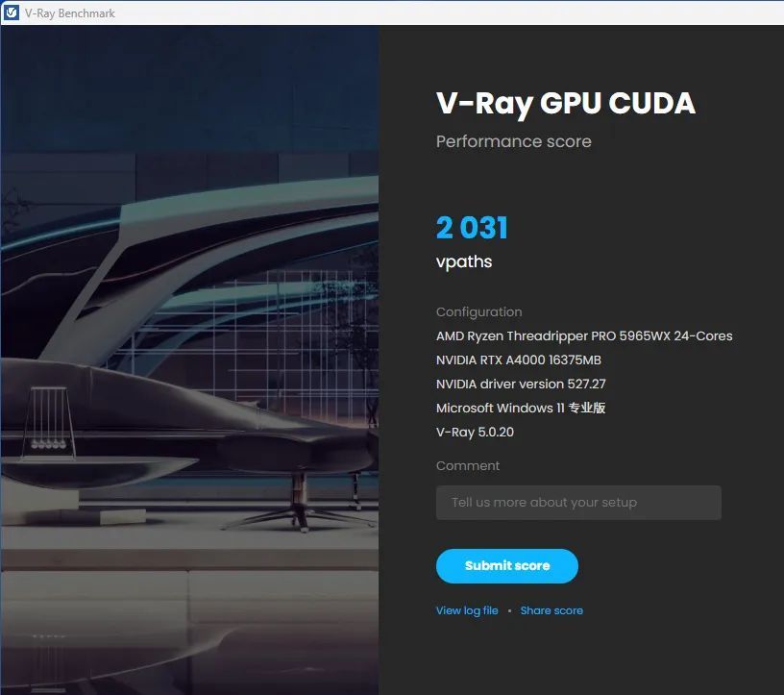The image size is (784, 695).
Task: Click the dot separator between the footer links
Action: click(508, 610)
